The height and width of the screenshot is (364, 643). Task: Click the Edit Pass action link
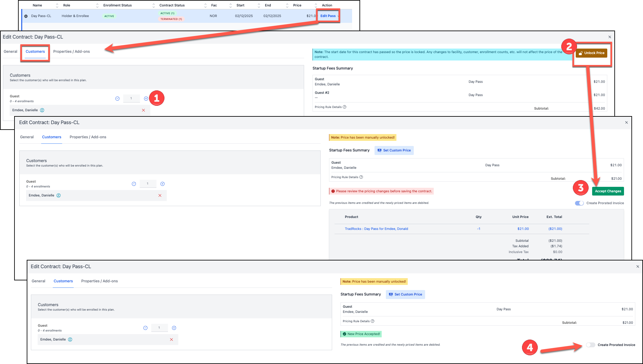328,16
